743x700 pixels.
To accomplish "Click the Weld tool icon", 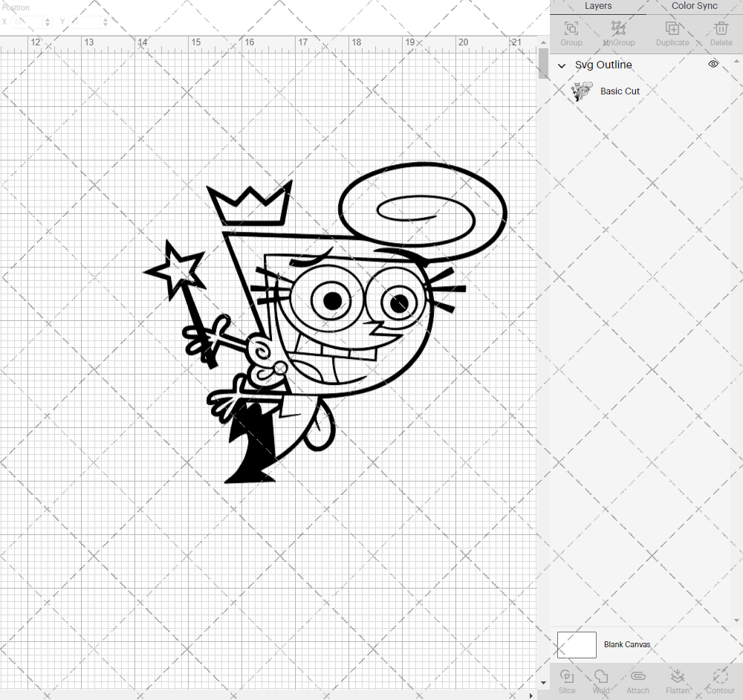I will coord(601,676).
